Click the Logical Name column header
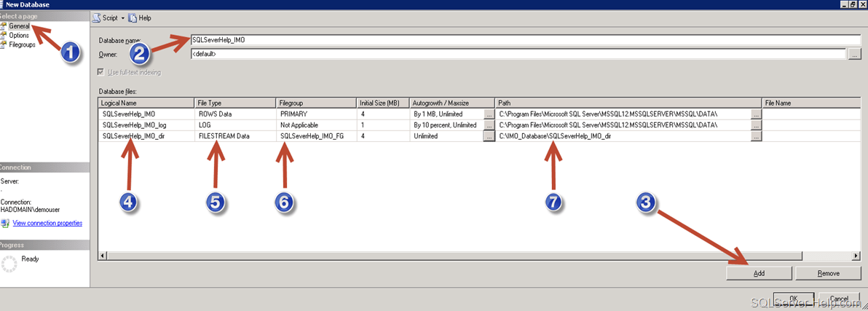Viewport: 868px width, 311px height. tap(146, 103)
